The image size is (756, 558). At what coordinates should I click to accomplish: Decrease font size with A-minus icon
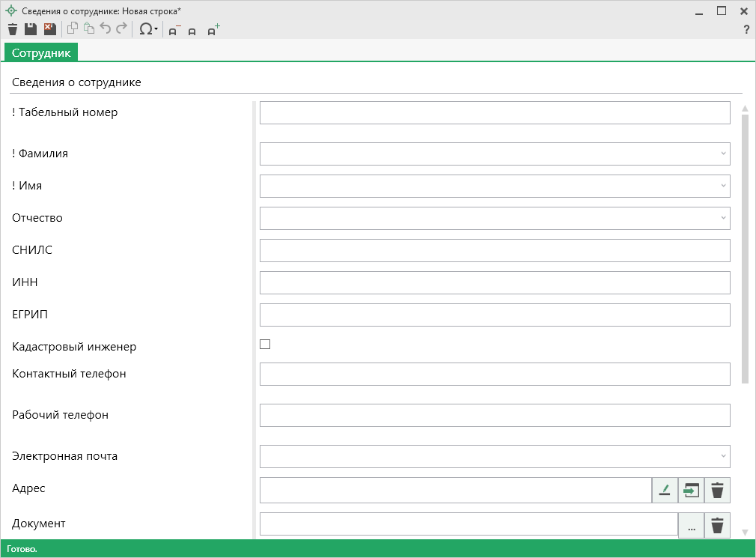(x=174, y=31)
